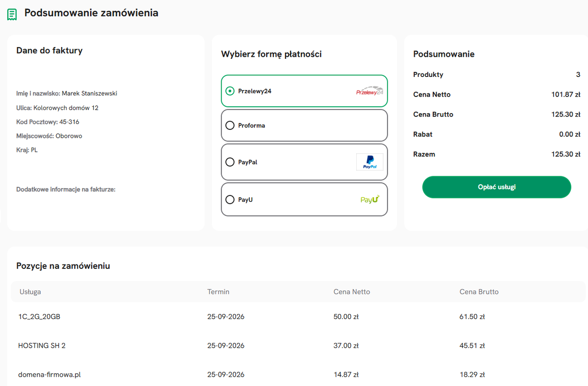Image resolution: width=588 pixels, height=386 pixels.
Task: Click the Produkty count 3
Action: click(x=578, y=75)
